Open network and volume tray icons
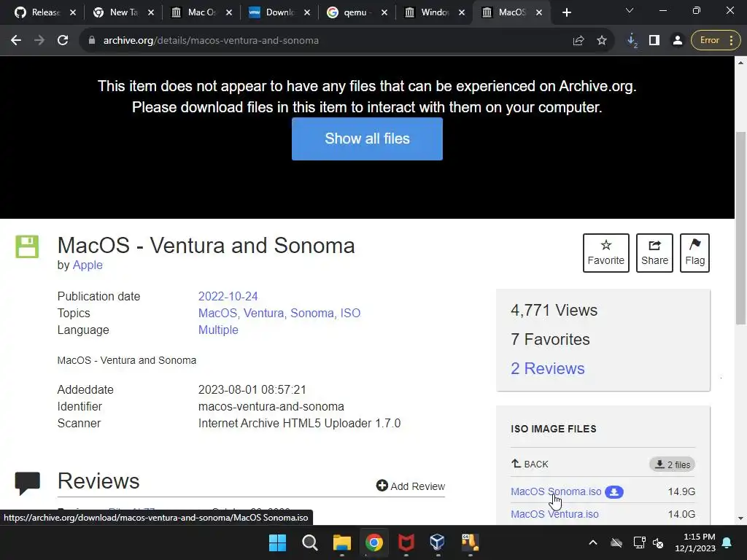The height and width of the screenshot is (560, 747). point(649,542)
